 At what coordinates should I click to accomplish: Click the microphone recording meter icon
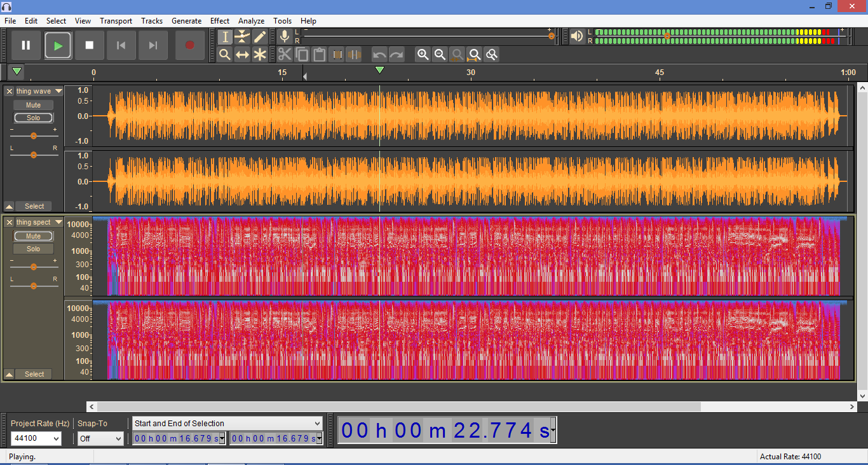click(285, 36)
